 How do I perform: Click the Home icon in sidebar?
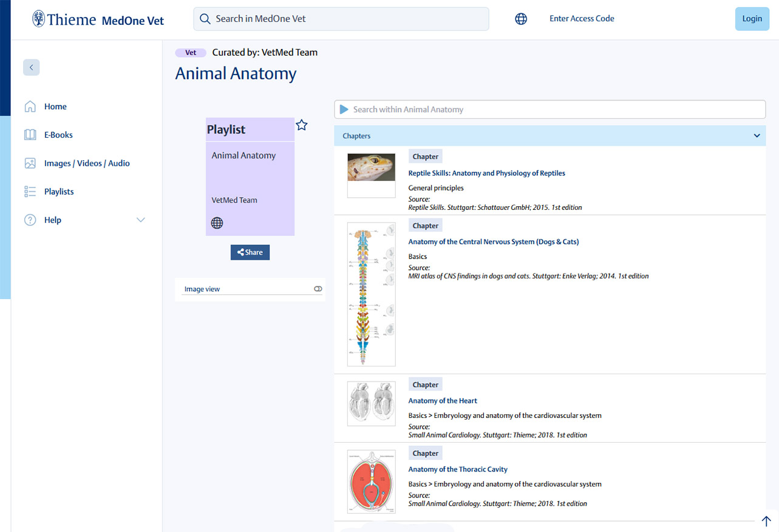[30, 107]
